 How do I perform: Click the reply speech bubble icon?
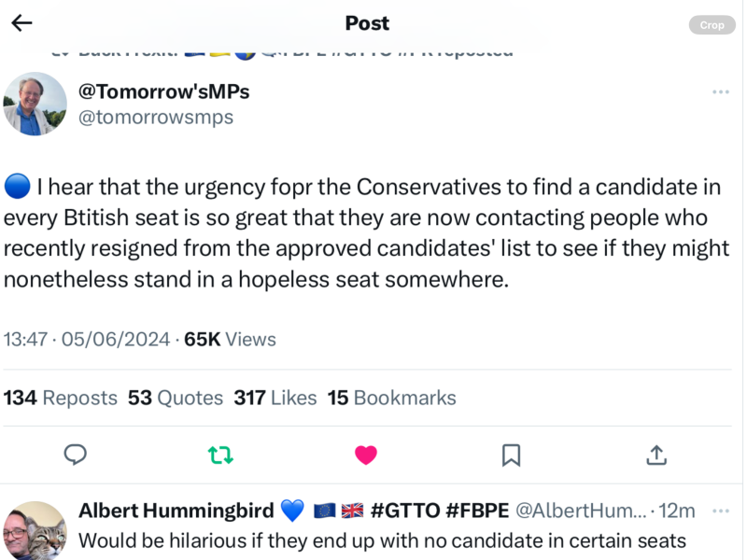[x=75, y=455]
